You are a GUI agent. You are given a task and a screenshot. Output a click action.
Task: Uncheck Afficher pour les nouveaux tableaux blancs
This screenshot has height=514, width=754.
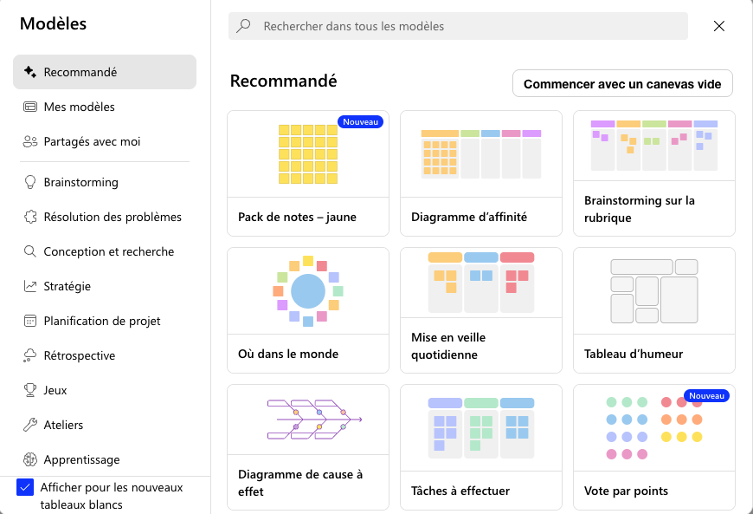[x=26, y=488]
